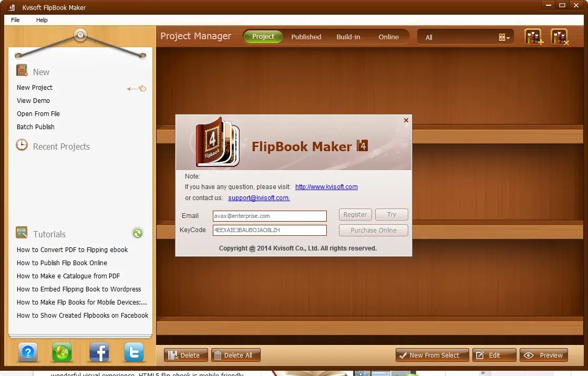588x376 pixels.
Task: Click the remove bookshelf icon with X
Action: pos(560,37)
